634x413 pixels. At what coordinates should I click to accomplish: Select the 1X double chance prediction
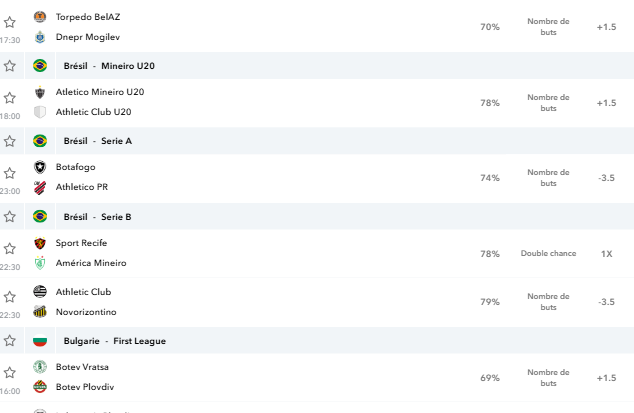pos(607,254)
